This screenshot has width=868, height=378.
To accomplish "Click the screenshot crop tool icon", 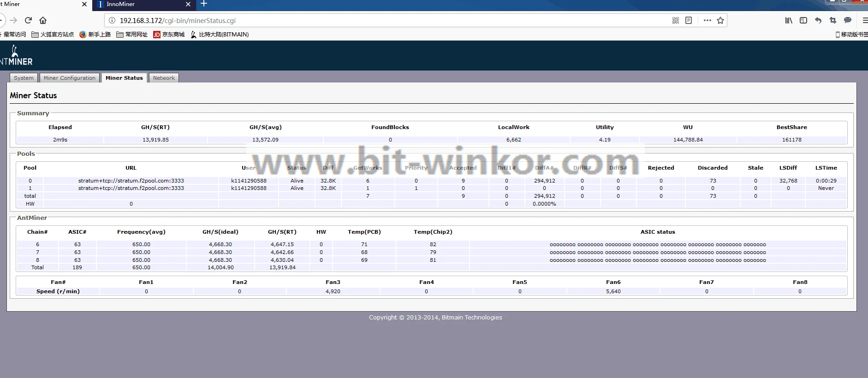I will [x=832, y=20].
